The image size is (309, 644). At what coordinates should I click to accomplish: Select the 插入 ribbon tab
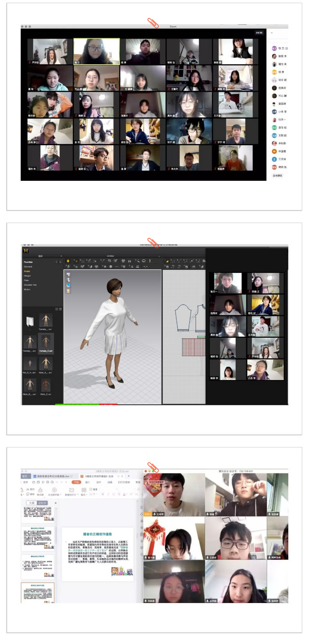click(x=88, y=482)
